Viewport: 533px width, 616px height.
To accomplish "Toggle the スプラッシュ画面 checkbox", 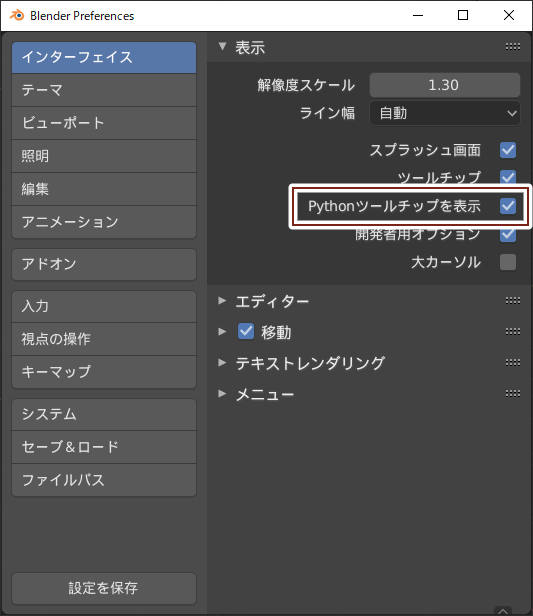I will pyautogui.click(x=508, y=150).
